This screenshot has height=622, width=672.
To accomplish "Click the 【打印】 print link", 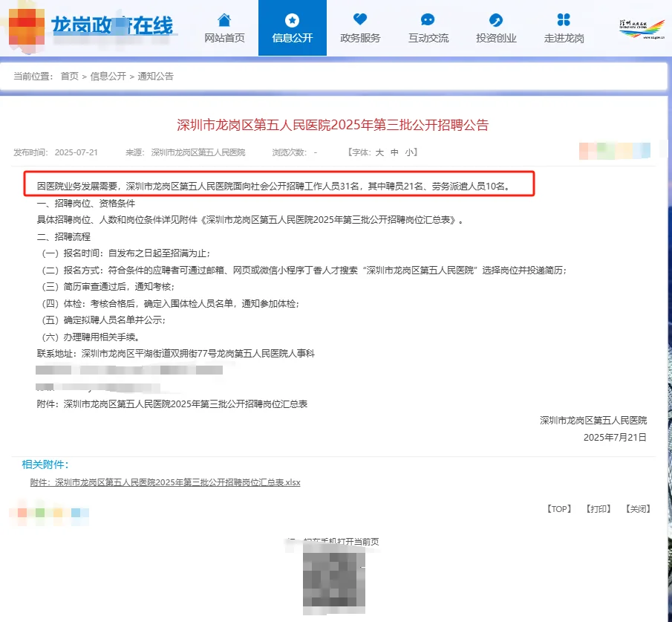I will 598,509.
